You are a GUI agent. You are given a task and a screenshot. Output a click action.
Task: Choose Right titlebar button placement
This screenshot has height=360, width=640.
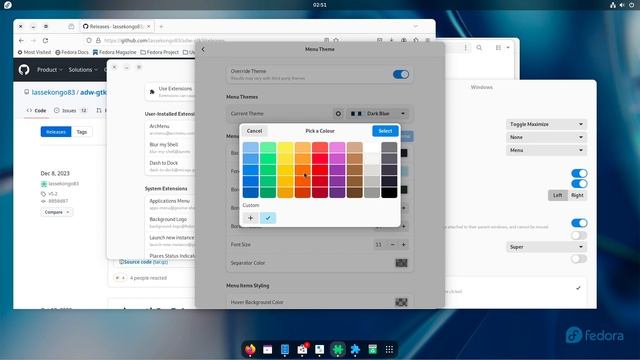(577, 195)
